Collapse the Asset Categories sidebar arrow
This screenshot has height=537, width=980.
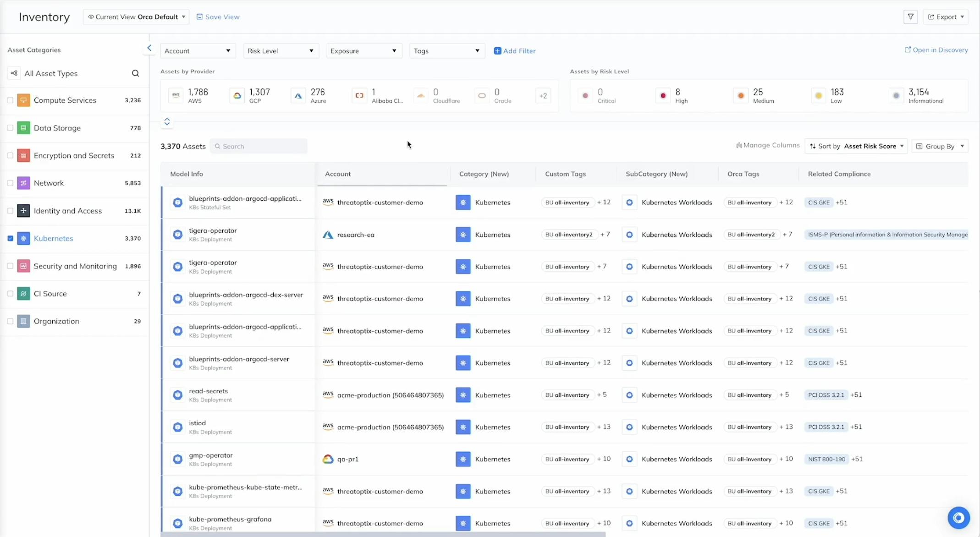tap(149, 48)
